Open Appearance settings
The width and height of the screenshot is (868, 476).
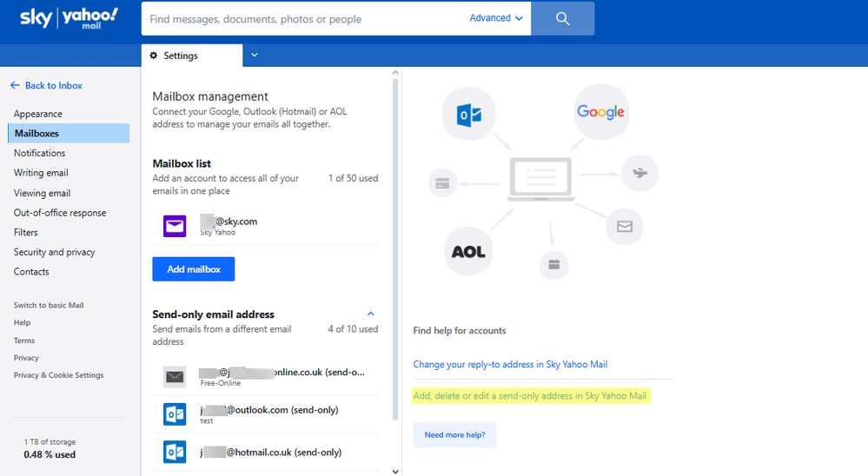pos(37,114)
